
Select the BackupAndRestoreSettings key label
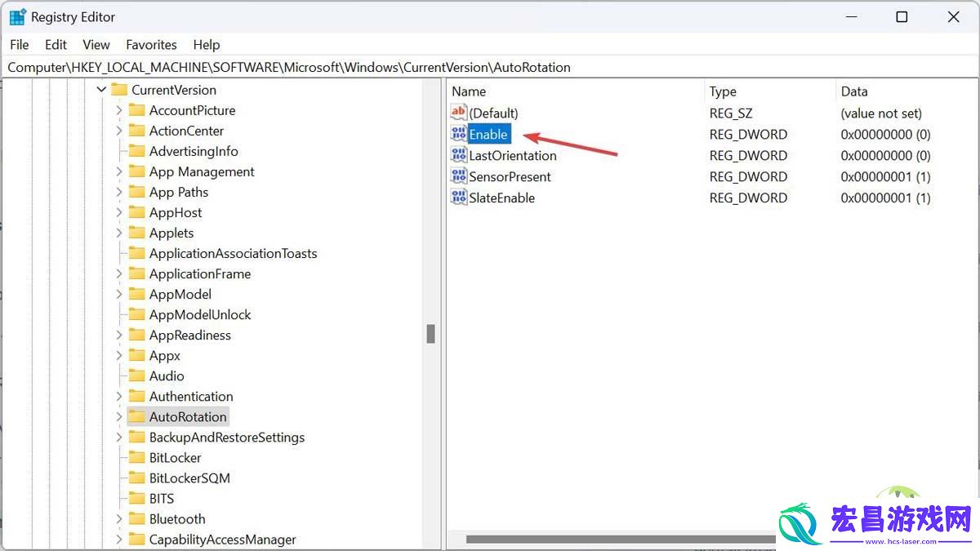click(227, 438)
